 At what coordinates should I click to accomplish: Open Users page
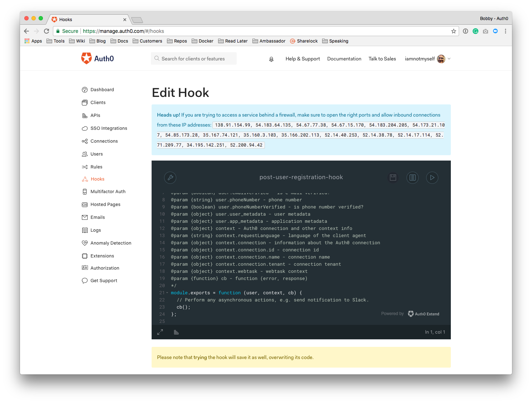pyautogui.click(x=92, y=154)
